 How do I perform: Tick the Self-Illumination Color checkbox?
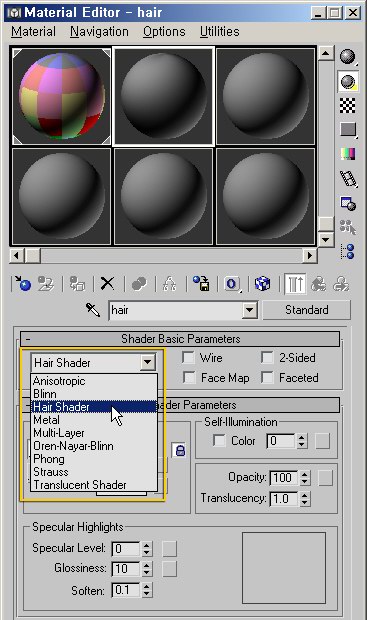pos(219,440)
